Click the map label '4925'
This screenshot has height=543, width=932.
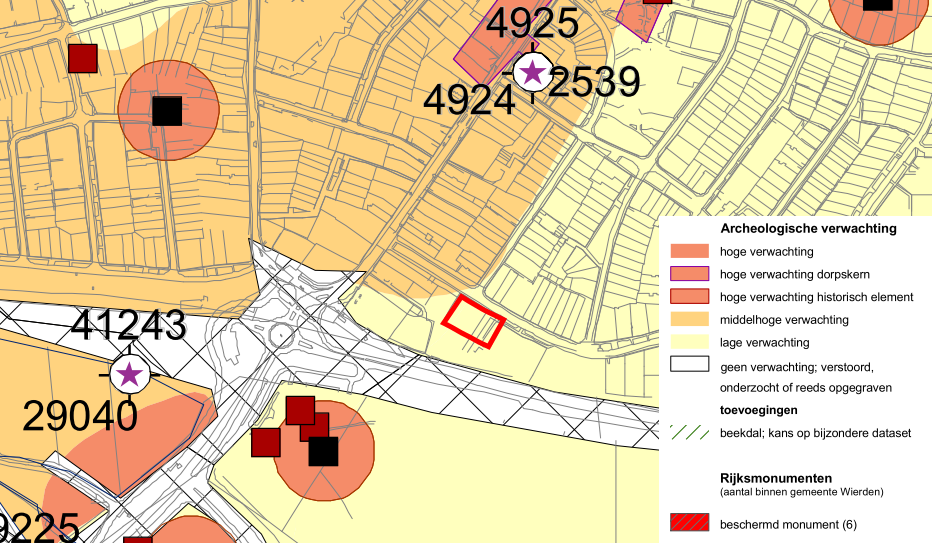click(x=532, y=23)
